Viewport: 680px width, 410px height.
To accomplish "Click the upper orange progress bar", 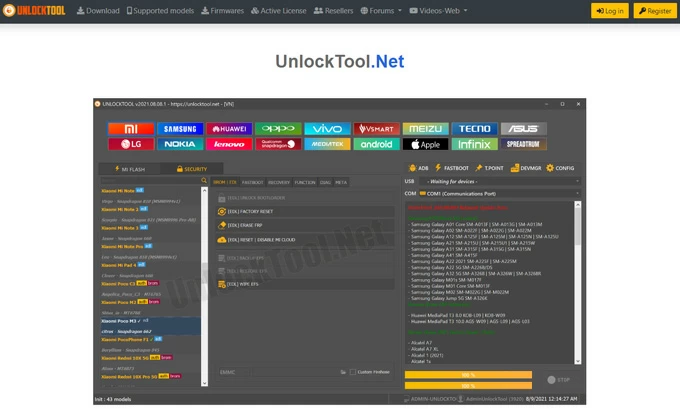I will point(467,375).
